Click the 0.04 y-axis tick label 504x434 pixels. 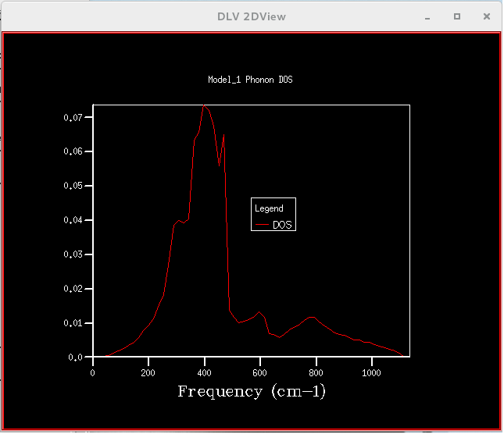(73, 220)
